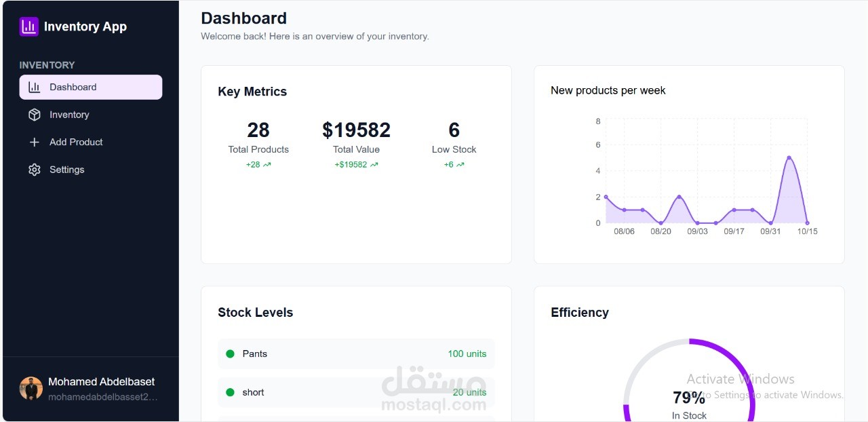Open the Settings gear icon
This screenshot has width=868, height=422.
click(35, 170)
